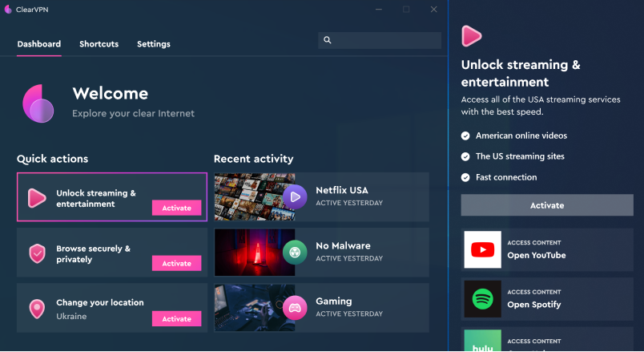The image size is (644, 352).
Task: Open YouTube via its logo icon
Action: tap(482, 249)
